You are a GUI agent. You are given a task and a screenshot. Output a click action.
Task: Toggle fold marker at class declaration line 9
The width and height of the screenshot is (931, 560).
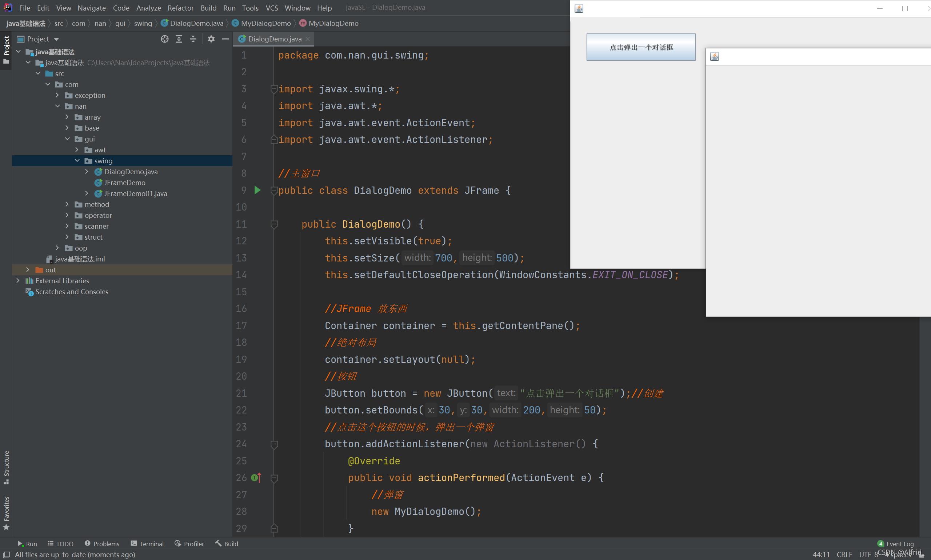(274, 191)
